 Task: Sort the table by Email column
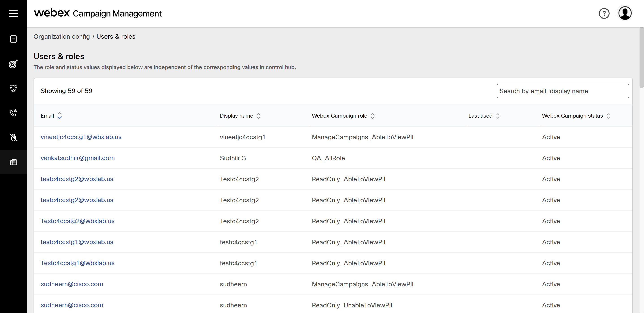coord(59,116)
